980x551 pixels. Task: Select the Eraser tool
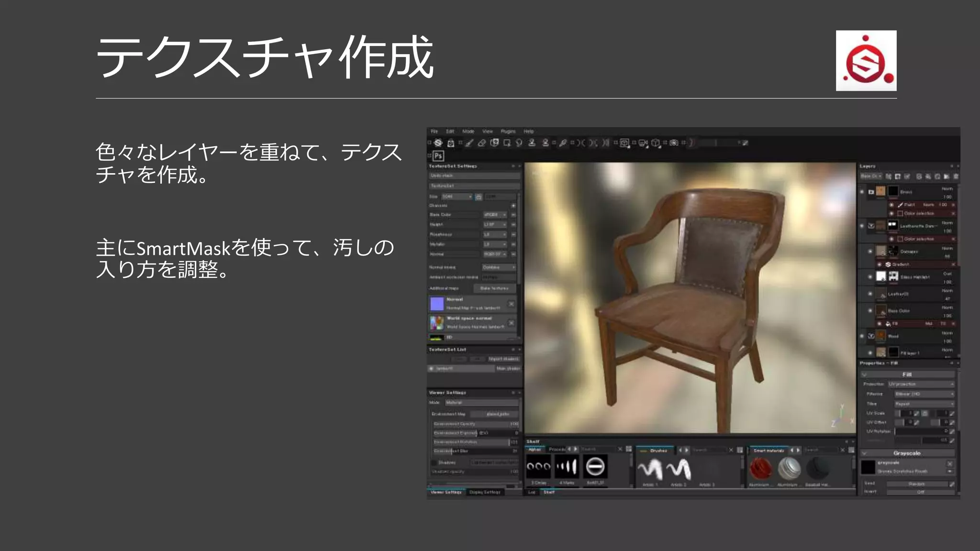(x=482, y=143)
